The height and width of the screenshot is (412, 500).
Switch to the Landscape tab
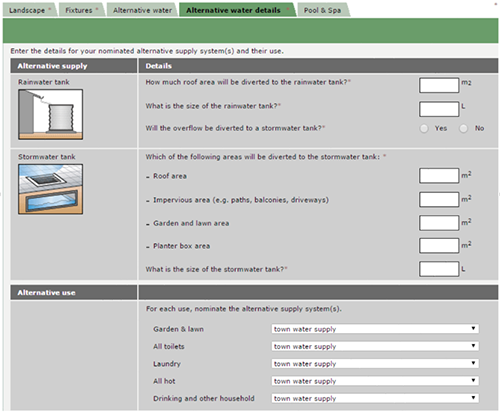29,10
